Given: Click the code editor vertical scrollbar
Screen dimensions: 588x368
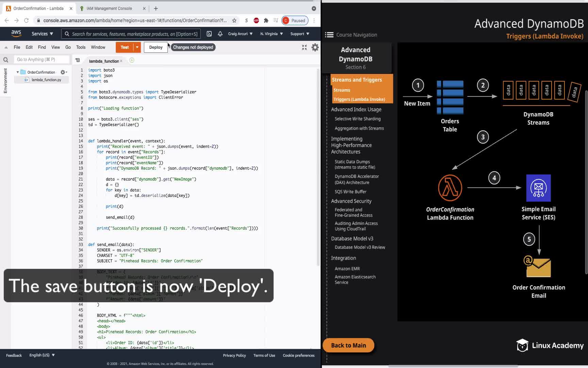Looking at the screenshot, I should click(318, 167).
